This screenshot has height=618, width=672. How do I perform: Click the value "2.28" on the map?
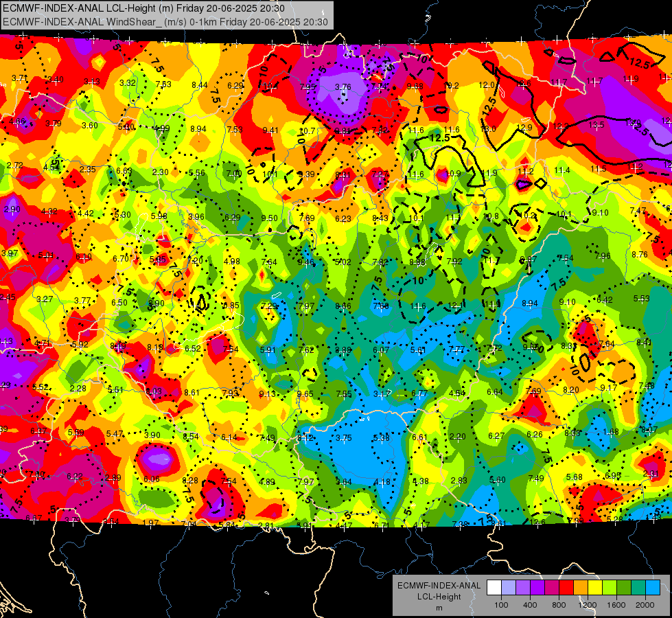click(78, 389)
